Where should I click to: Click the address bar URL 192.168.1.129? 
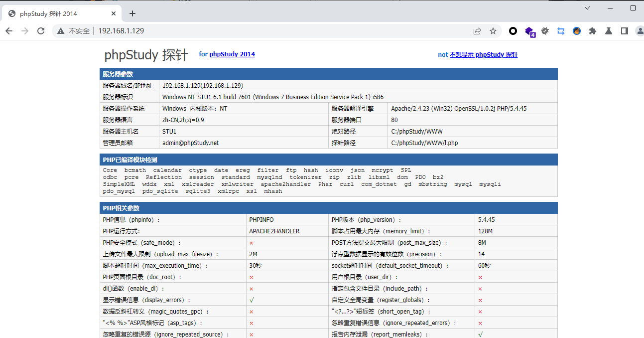click(121, 31)
